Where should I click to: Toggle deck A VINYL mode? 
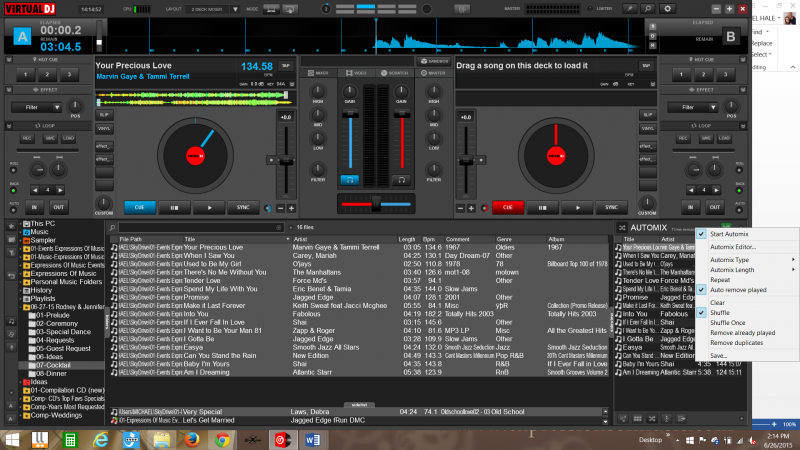coord(104,128)
